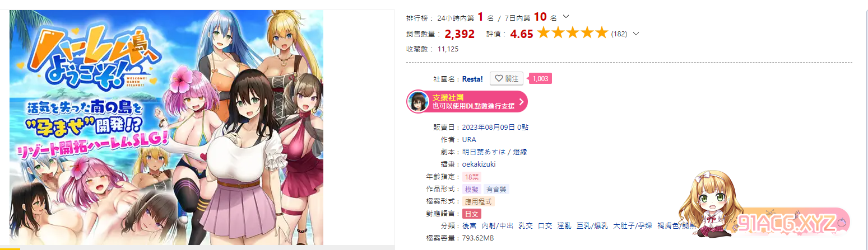Click the five-star rating icons

pyautogui.click(x=572, y=33)
